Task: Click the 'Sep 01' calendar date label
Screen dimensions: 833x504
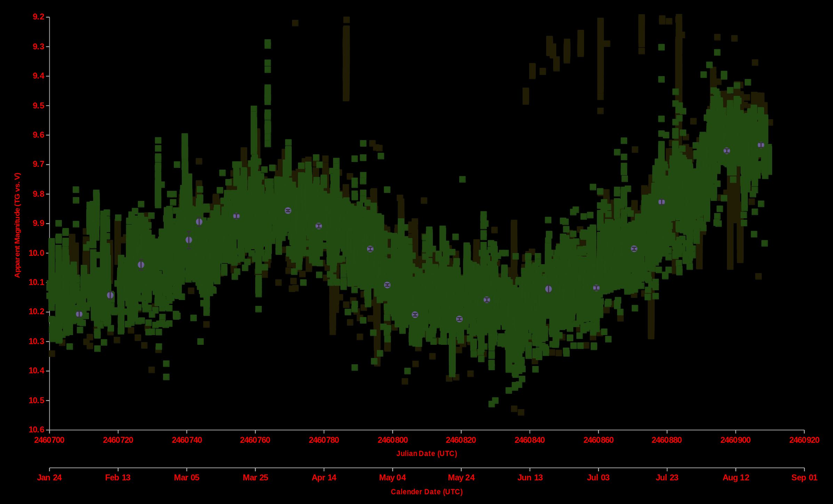Action: click(804, 477)
